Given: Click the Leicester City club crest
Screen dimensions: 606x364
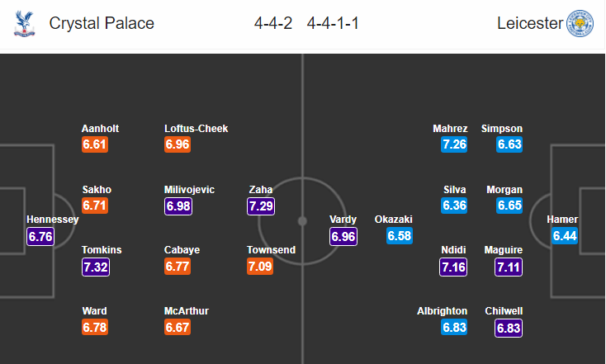Looking at the screenshot, I should (580, 24).
